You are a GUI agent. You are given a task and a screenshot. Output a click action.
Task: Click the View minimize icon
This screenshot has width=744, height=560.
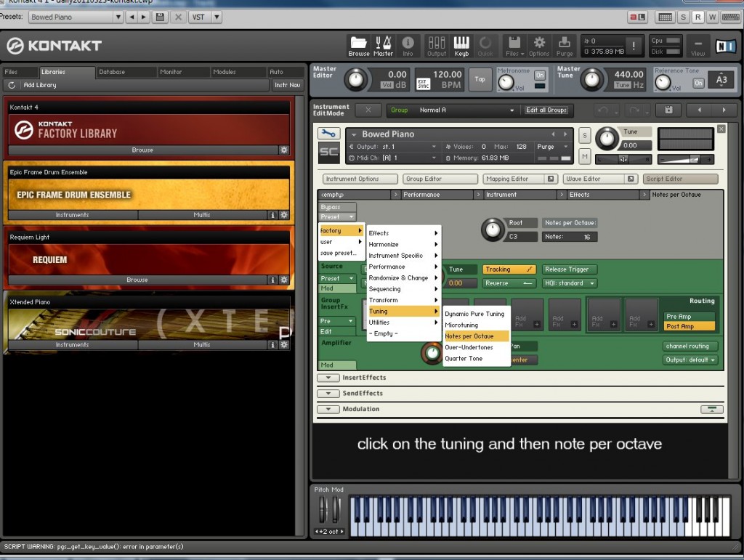click(x=697, y=46)
